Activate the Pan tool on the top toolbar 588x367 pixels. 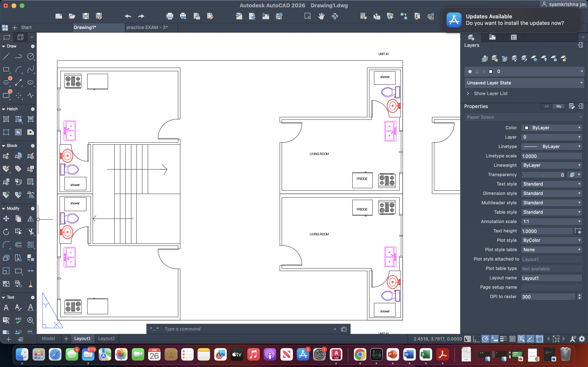coord(321,16)
